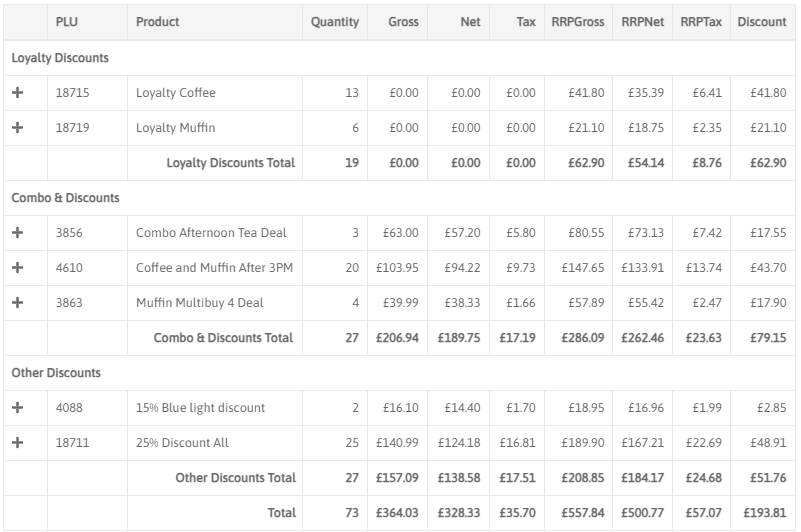The image size is (801, 532).
Task: Click the RRPTax column header
Action: (x=700, y=22)
